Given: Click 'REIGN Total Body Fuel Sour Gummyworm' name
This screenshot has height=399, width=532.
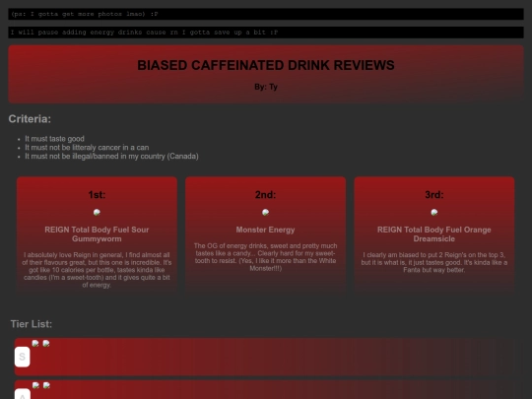Looking at the screenshot, I should [x=97, y=234].
